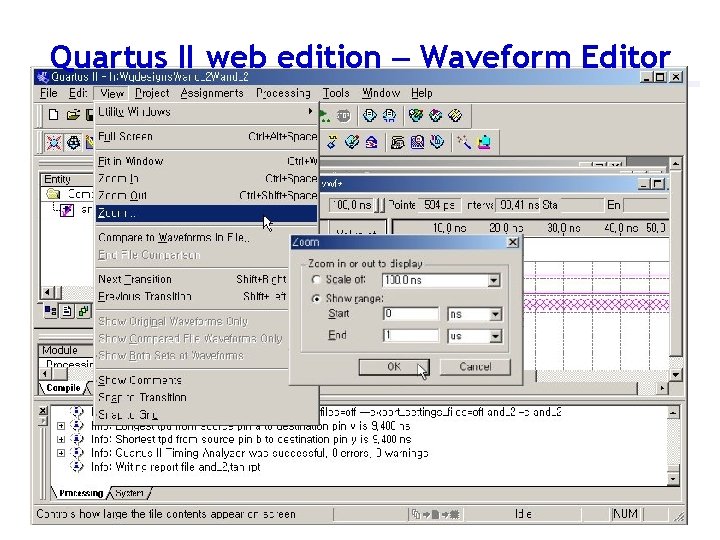Click the magic wand toolbar icon
Image resolution: width=720 pixels, height=540 pixels.
click(464, 142)
